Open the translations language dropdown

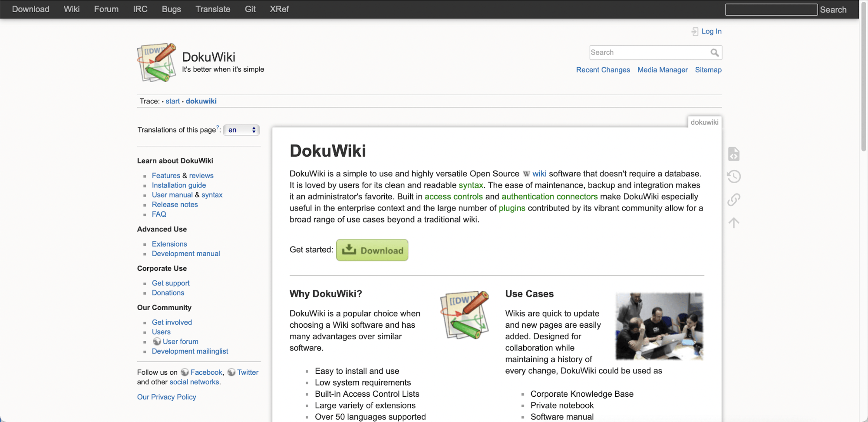click(241, 130)
